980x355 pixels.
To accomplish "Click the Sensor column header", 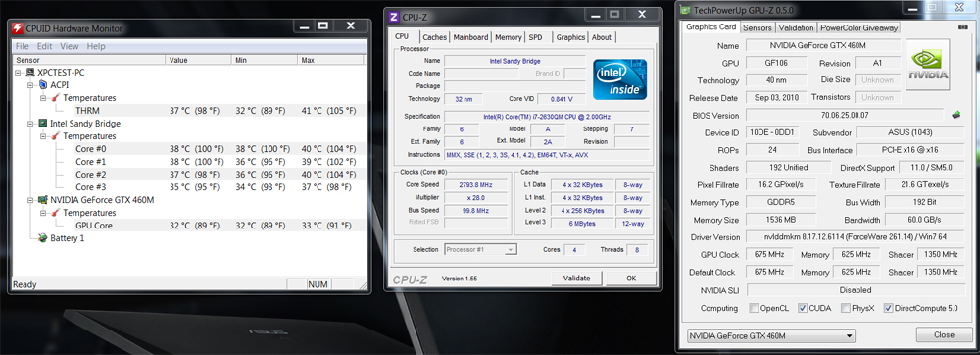I will coord(89,60).
